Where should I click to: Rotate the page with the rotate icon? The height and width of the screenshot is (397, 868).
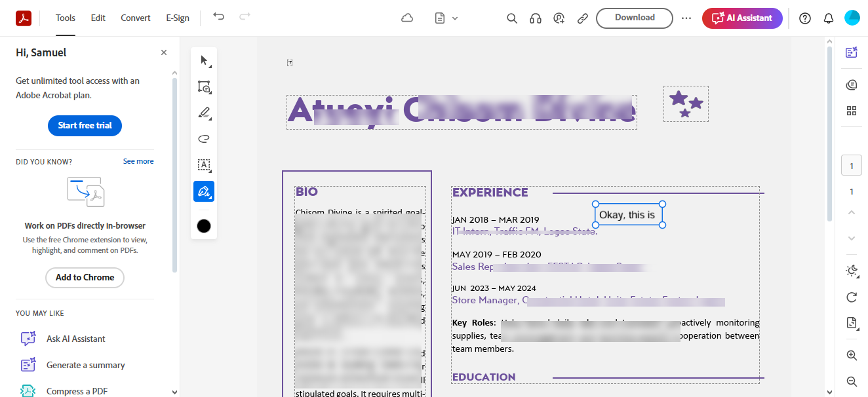point(852,297)
